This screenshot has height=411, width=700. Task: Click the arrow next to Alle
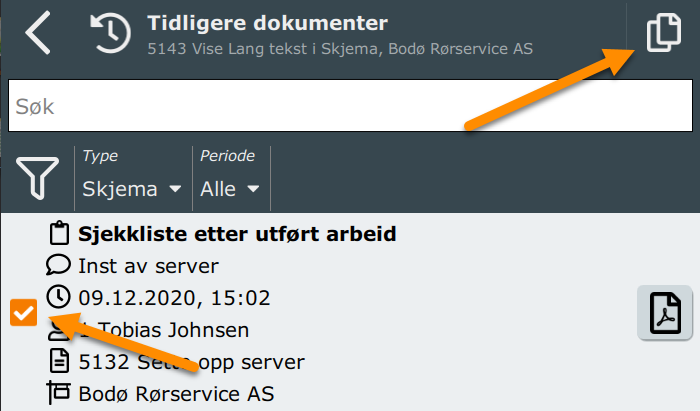253,189
